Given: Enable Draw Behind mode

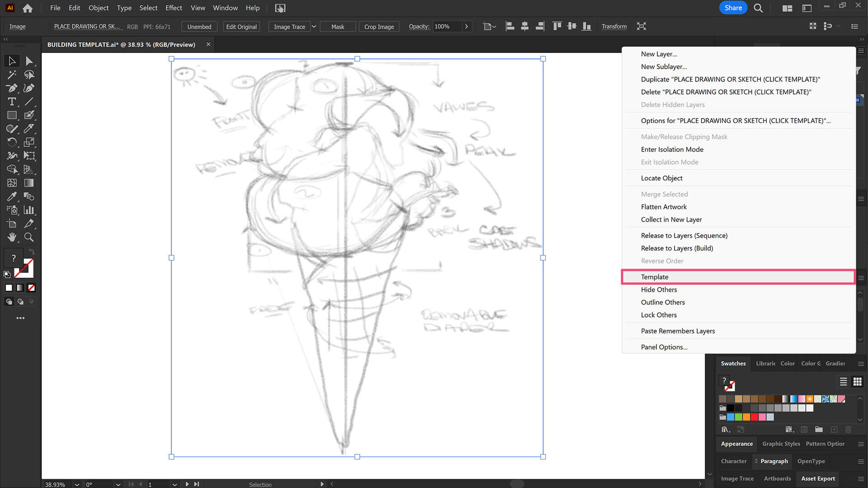Looking at the screenshot, I should click(20, 301).
